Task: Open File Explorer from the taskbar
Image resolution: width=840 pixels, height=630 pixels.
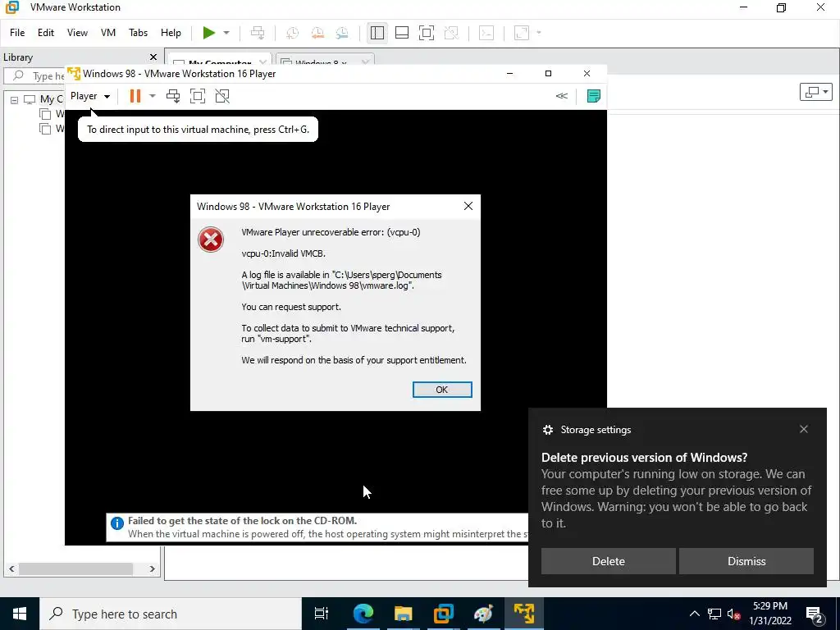Action: pyautogui.click(x=403, y=614)
